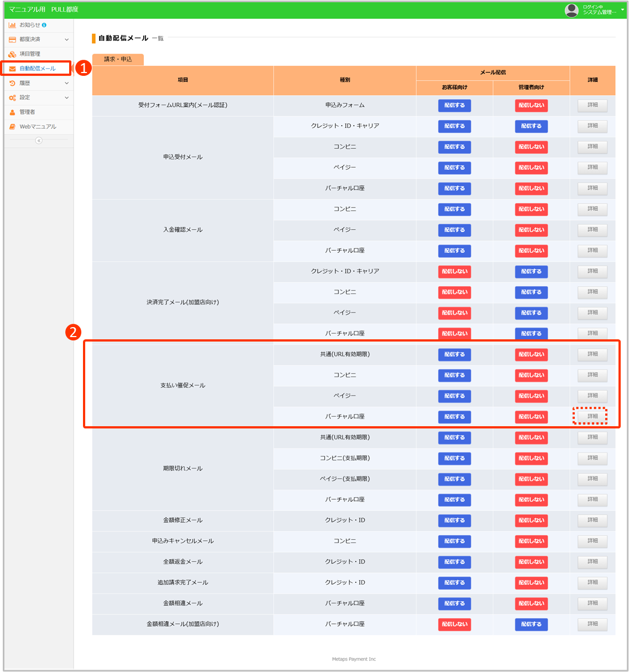Open 詳細 for 金額修正メール row
Image resolution: width=629 pixels, height=672 pixels.
click(591, 520)
